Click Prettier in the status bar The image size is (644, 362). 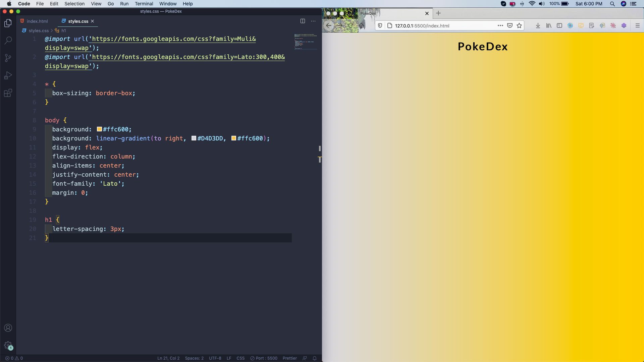coord(289,358)
